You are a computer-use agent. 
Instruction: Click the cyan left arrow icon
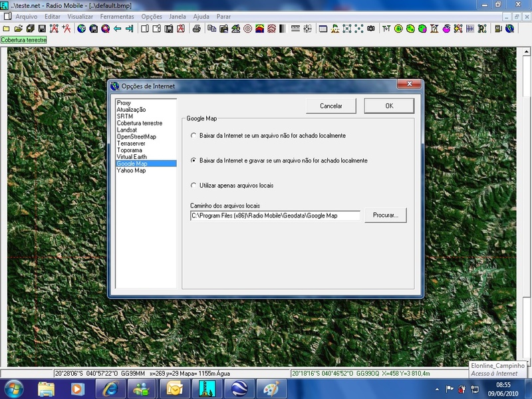tap(118, 29)
